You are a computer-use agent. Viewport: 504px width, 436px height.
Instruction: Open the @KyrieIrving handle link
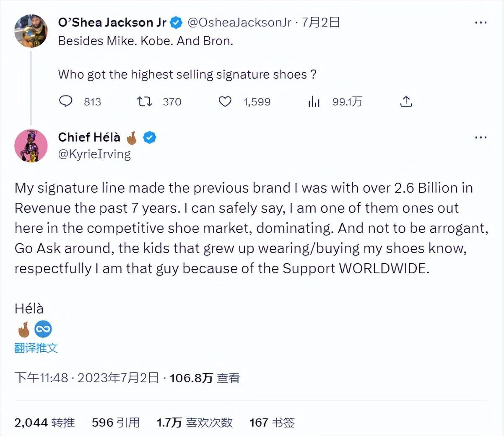coord(94,154)
